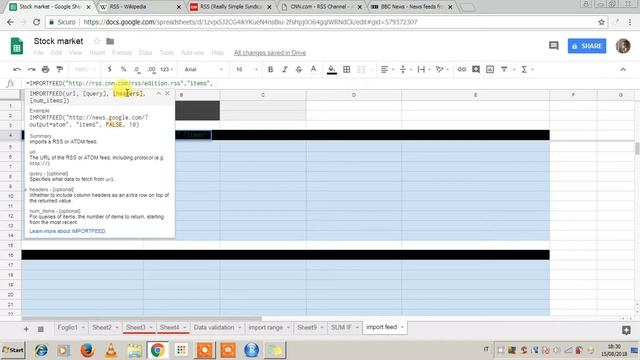Switch to the import range sheet tab
This screenshot has height=360, width=640.
pyautogui.click(x=269, y=327)
